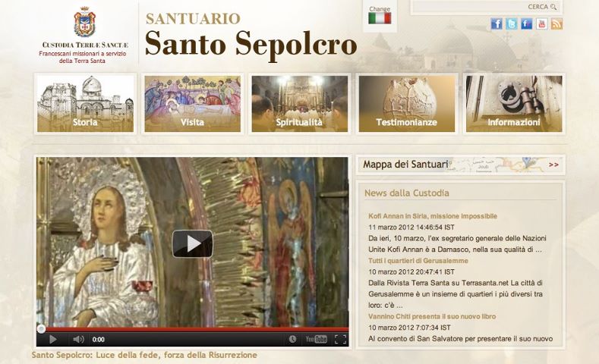Open the Twitter profile icon
The image size is (599, 364).
[512, 24]
